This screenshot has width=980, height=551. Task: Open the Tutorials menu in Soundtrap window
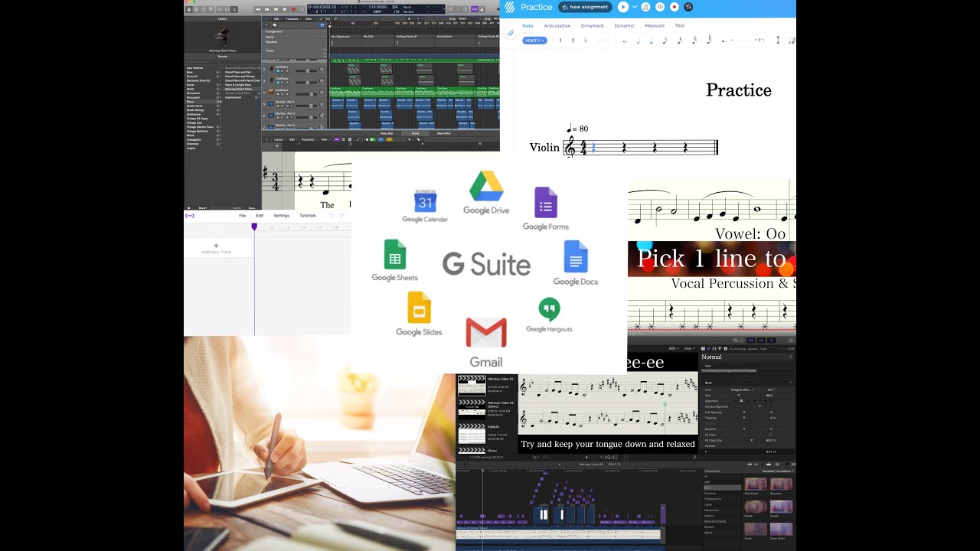point(307,216)
